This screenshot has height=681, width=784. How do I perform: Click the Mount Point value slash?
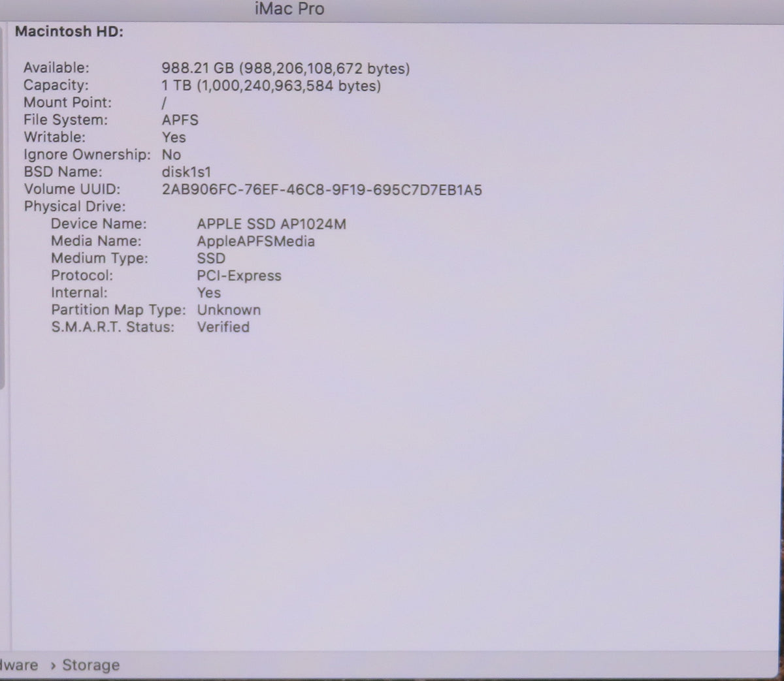pos(164,103)
